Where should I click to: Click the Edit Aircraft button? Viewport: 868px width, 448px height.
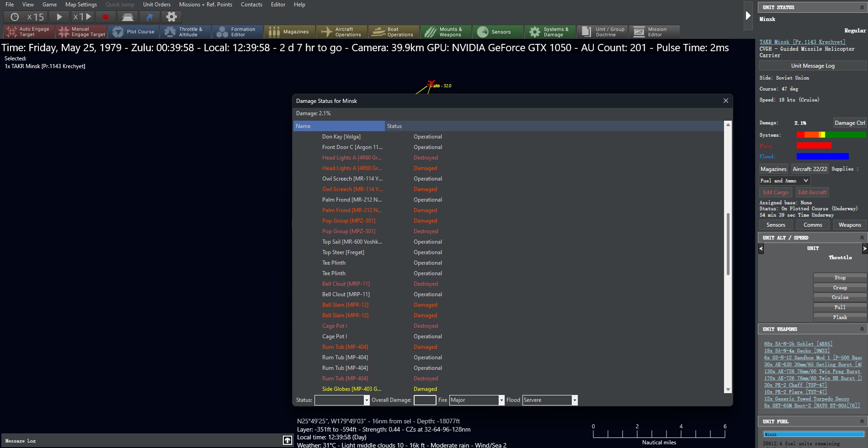pyautogui.click(x=812, y=192)
